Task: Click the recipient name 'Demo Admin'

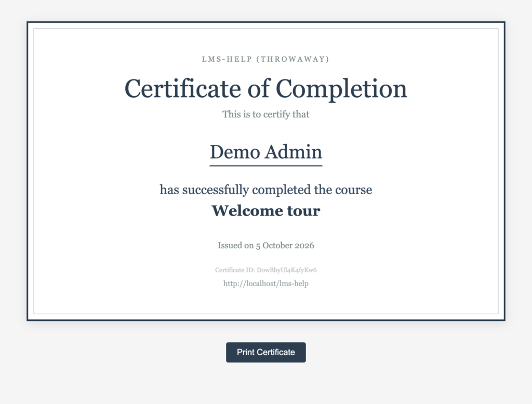Action: point(265,152)
